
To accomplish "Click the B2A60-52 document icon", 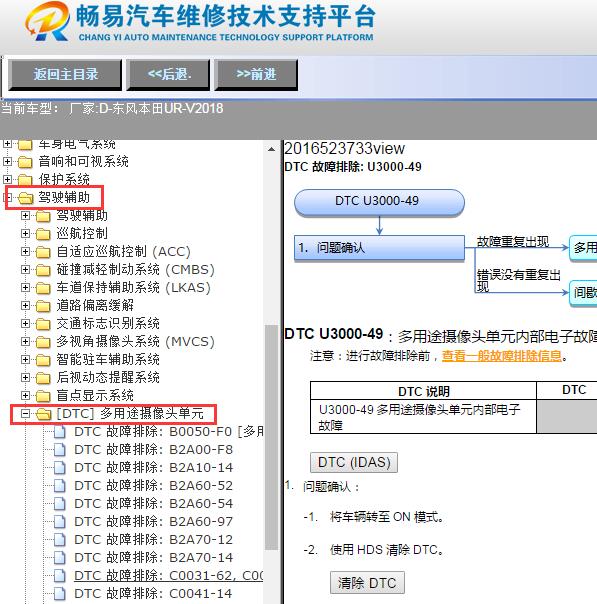I will pos(60,486).
